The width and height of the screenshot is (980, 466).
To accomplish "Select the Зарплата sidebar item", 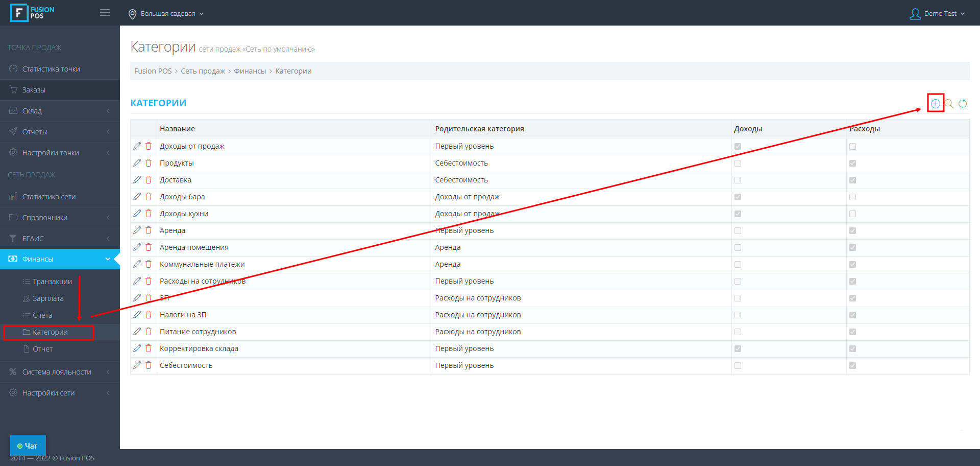I will pyautogui.click(x=48, y=298).
